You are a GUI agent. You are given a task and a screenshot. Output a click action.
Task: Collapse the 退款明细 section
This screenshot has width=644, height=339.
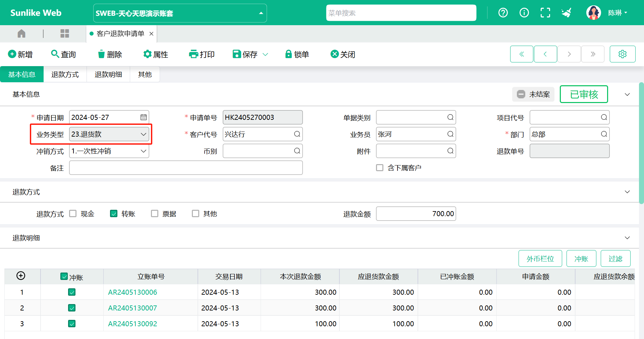627,238
